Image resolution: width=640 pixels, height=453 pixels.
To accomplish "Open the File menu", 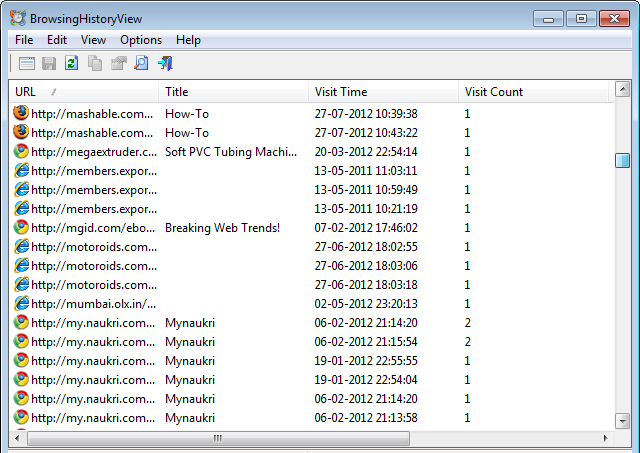I will (x=24, y=40).
